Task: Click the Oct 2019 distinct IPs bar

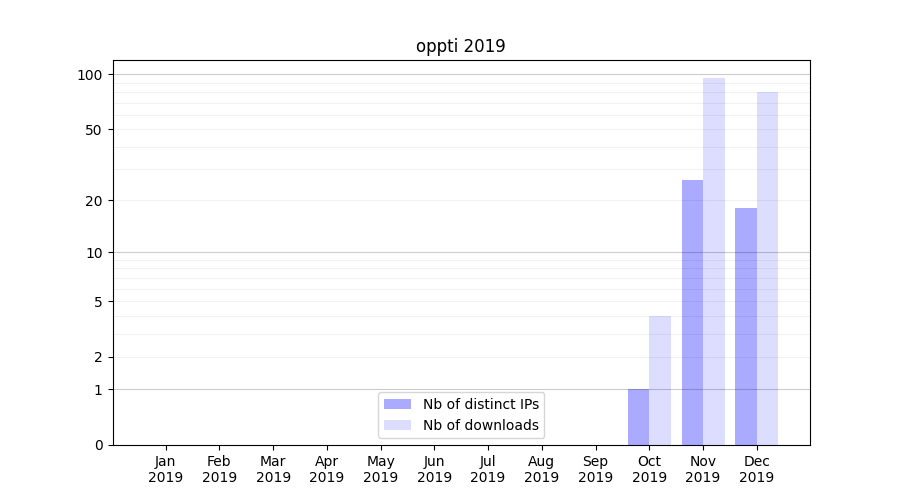Action: coord(638,417)
